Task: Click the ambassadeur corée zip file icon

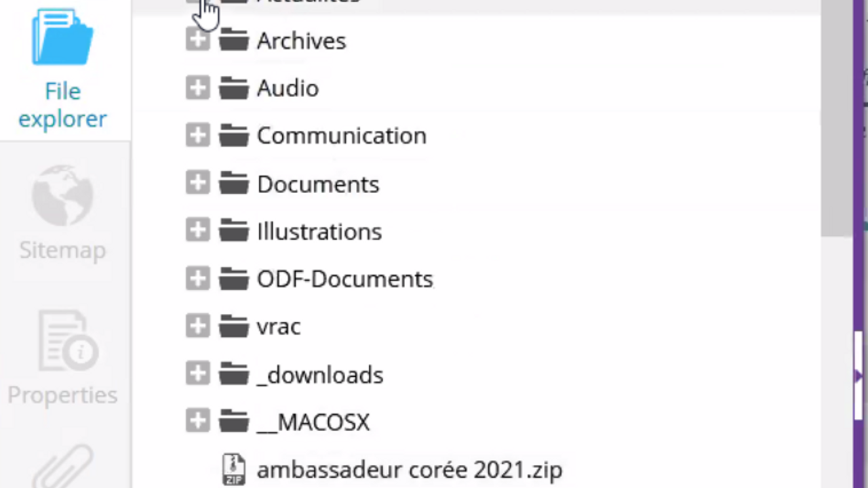Action: tap(234, 469)
